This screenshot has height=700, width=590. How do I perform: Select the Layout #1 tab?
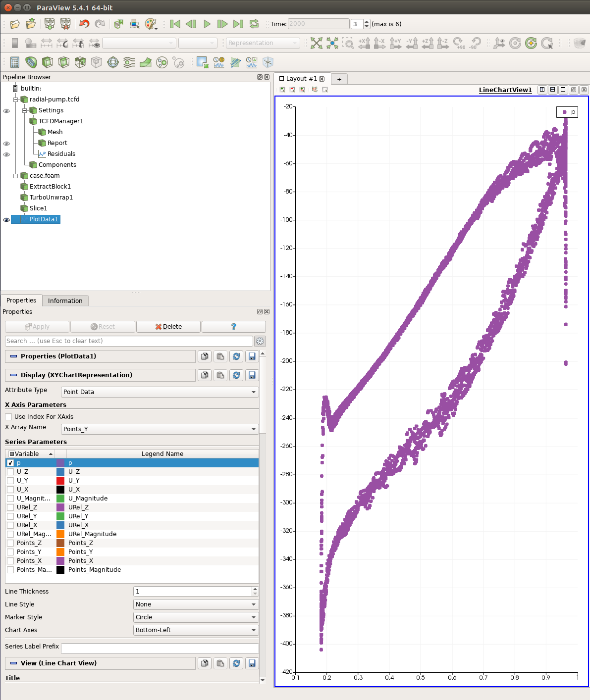[x=302, y=79]
